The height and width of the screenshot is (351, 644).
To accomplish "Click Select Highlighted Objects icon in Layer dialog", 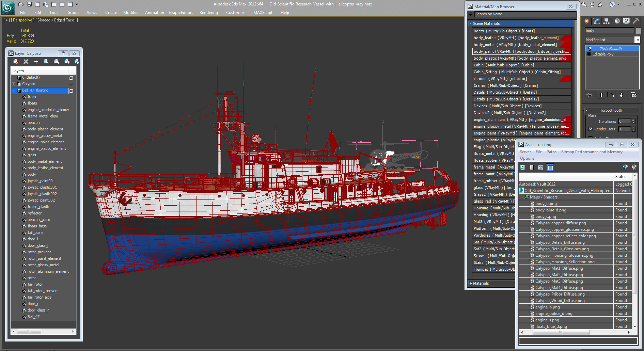I will tap(46, 62).
